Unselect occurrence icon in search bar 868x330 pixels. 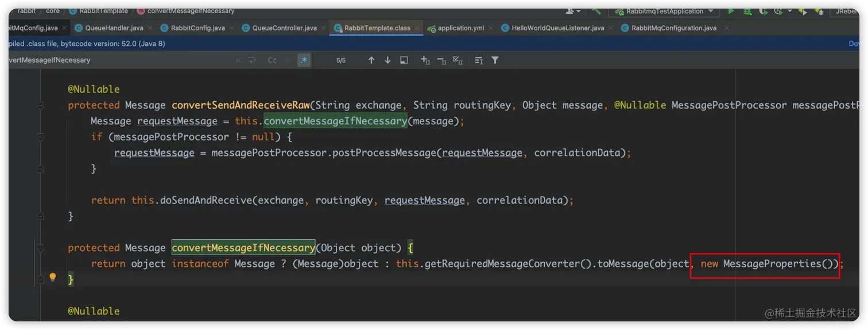point(441,60)
